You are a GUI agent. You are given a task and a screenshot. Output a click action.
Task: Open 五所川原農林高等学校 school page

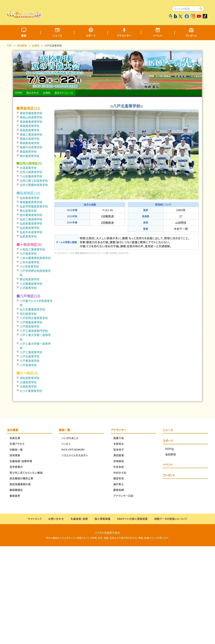[34, 185]
